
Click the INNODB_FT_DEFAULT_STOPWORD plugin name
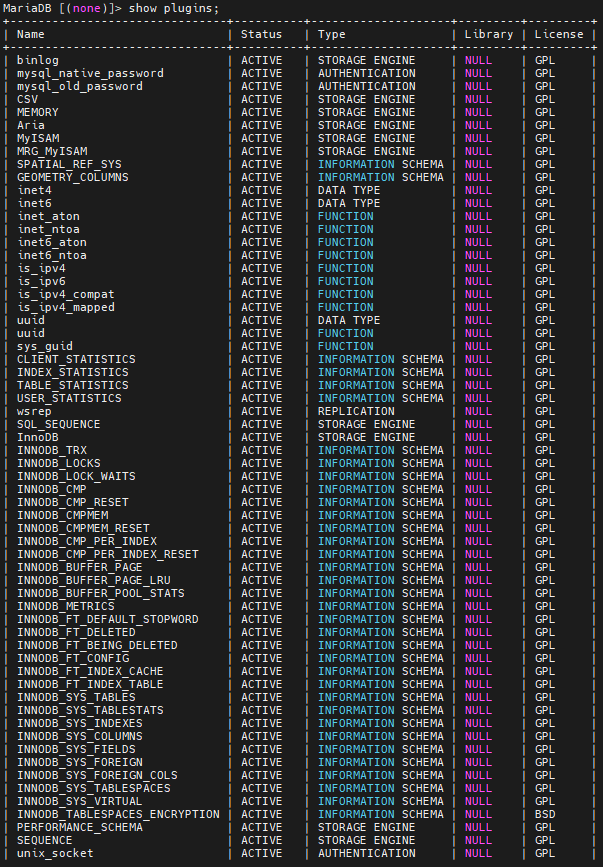108,619
